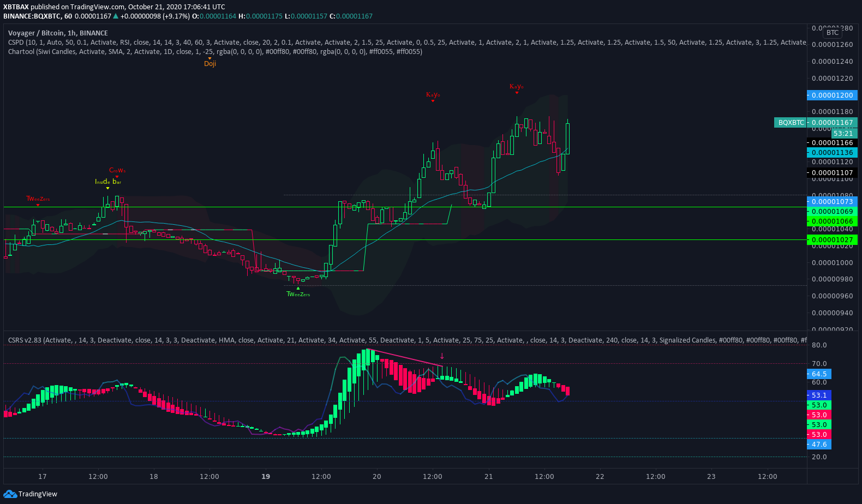The image size is (862, 504).
Task: Click the 80.0 oscillator scale label
Action: 819,345
